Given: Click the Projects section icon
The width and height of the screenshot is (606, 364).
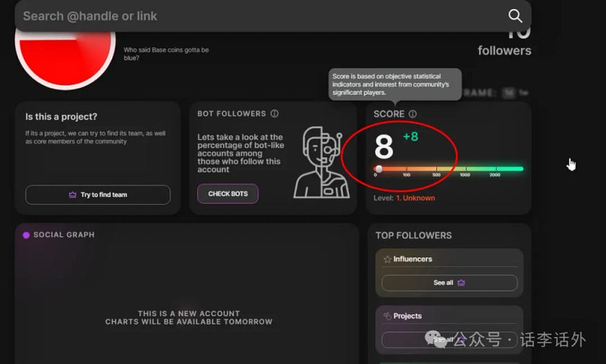Looking at the screenshot, I should click(387, 316).
